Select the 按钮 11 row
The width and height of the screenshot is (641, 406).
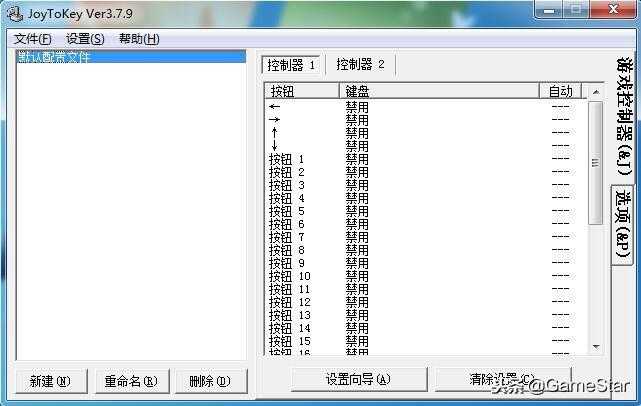pos(426,289)
